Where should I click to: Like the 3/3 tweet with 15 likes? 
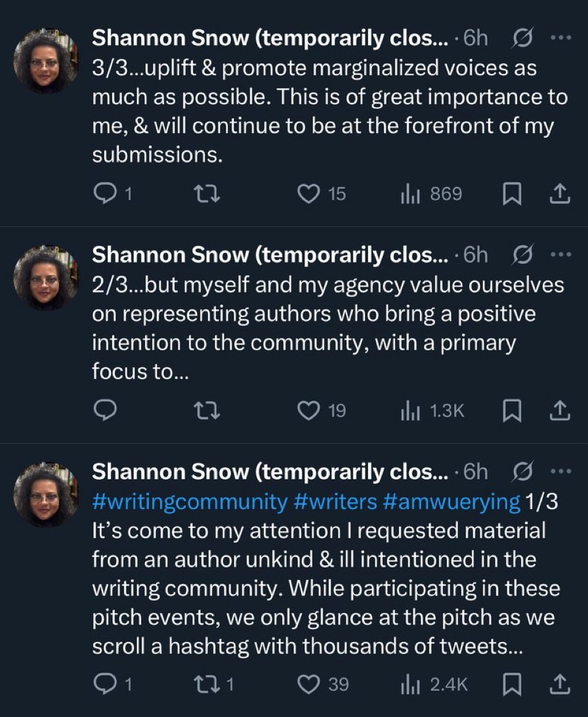pyautogui.click(x=308, y=194)
